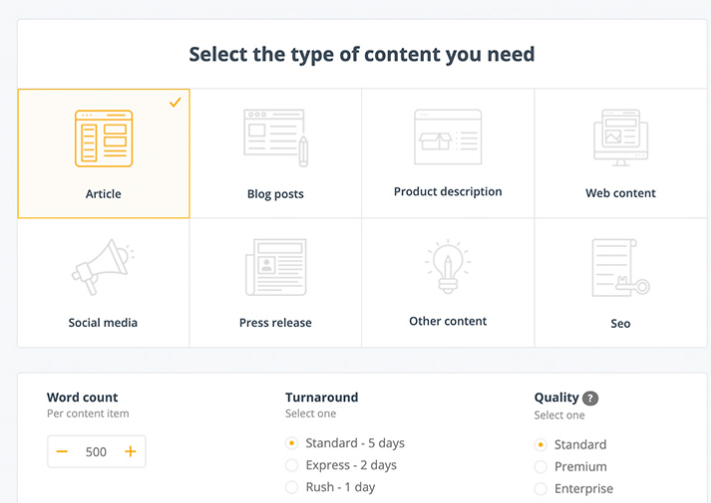
Task: Open the Quality help question mark
Action: tap(591, 397)
